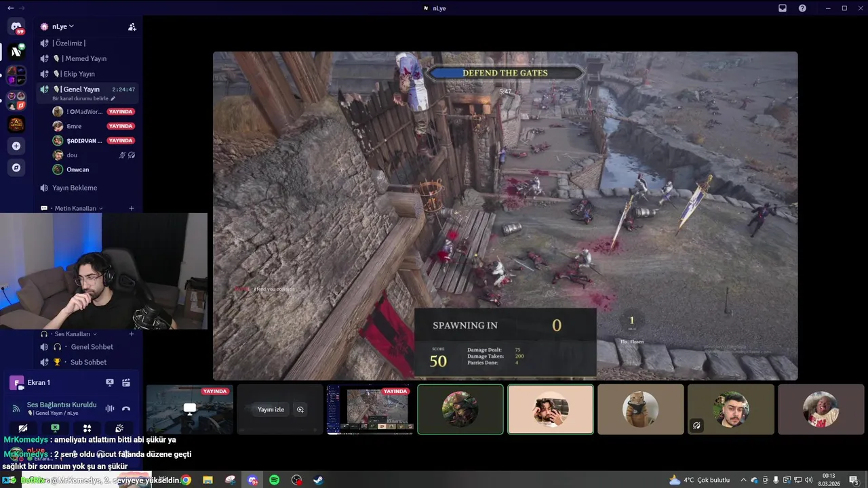Click the Yayını izle button

coord(271,409)
